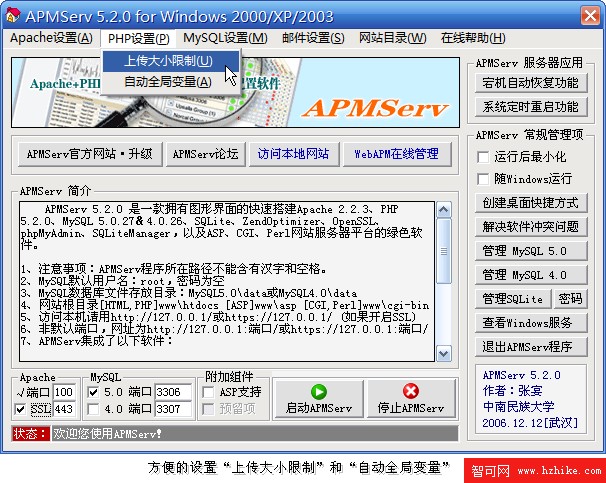The image size is (606, 483).
Task: Click 创建桌面快捷方式 button
Action: click(x=531, y=203)
